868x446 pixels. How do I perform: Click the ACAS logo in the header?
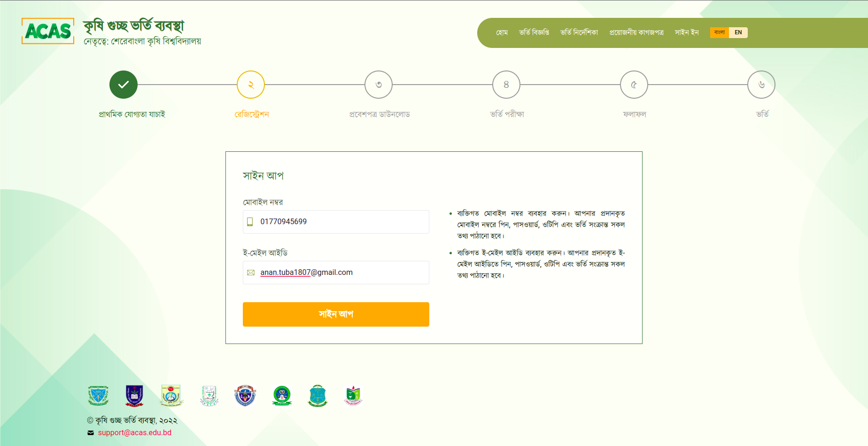(x=48, y=31)
